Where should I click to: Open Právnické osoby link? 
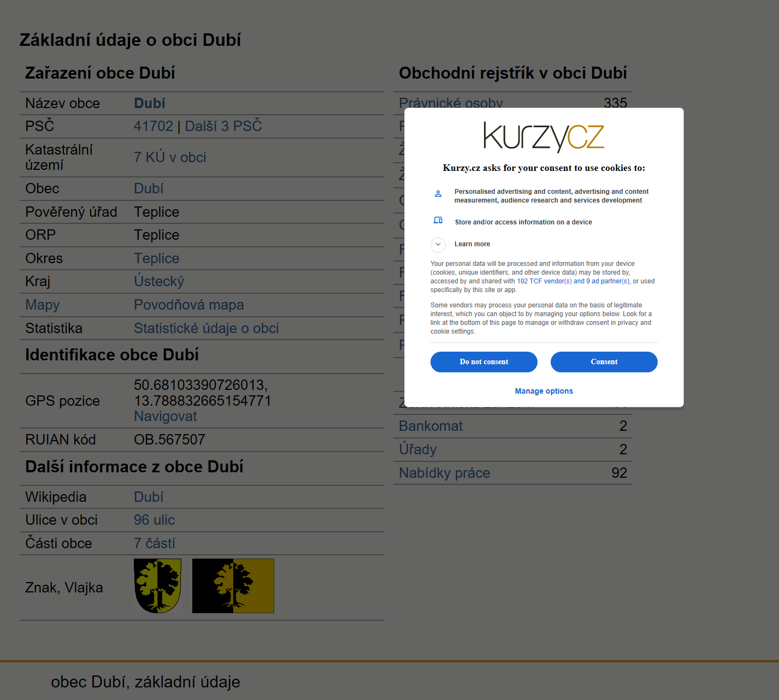[451, 103]
